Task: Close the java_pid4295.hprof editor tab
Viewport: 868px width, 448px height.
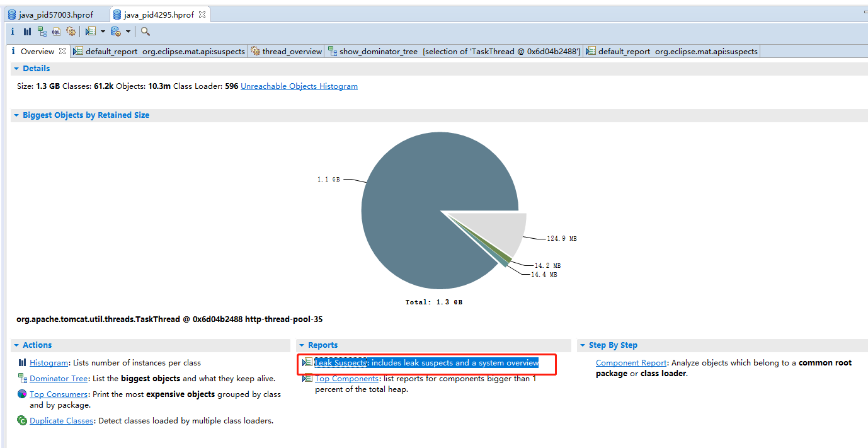Action: pyautogui.click(x=202, y=14)
